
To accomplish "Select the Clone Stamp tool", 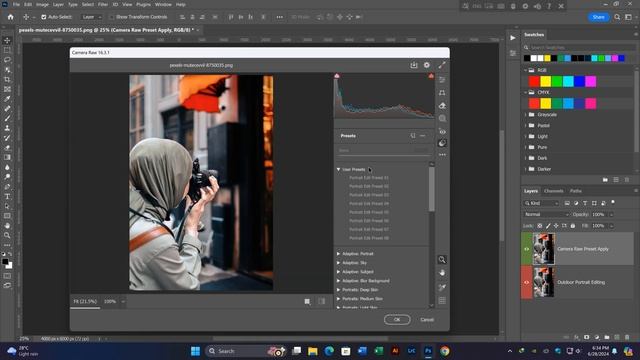I will [7, 128].
